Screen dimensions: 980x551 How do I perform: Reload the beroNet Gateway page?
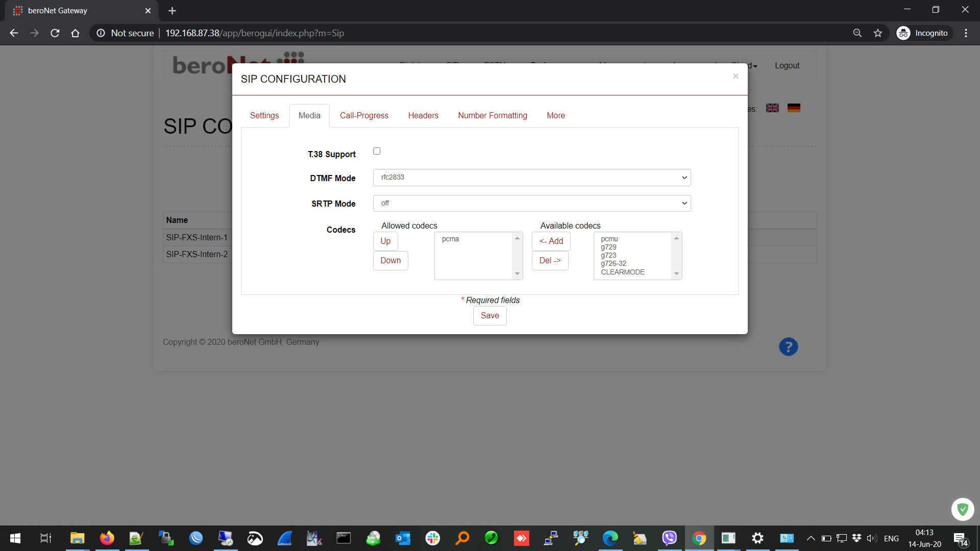point(55,33)
